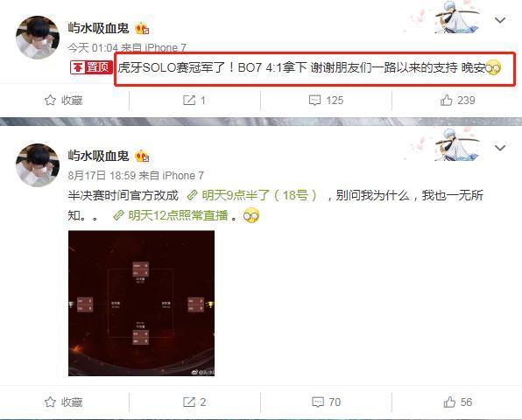
Task: Click username 屿水吸血鬼 on the second post
Action: (99, 156)
